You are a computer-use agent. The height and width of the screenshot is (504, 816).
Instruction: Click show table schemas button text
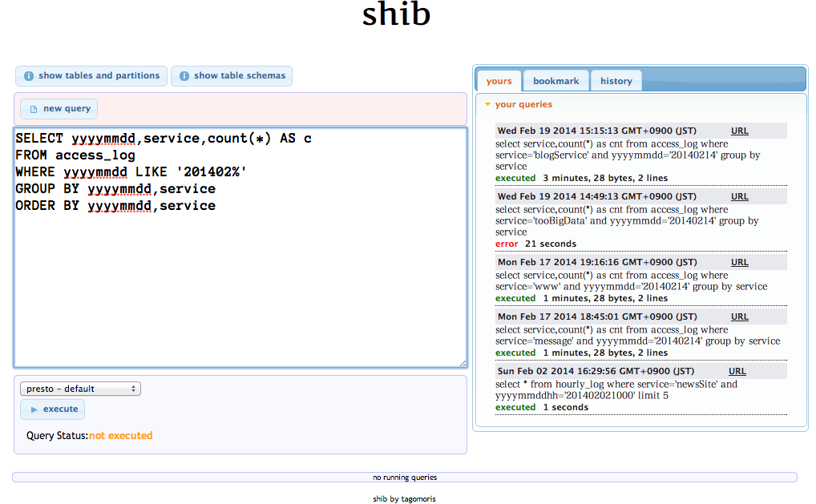239,76
